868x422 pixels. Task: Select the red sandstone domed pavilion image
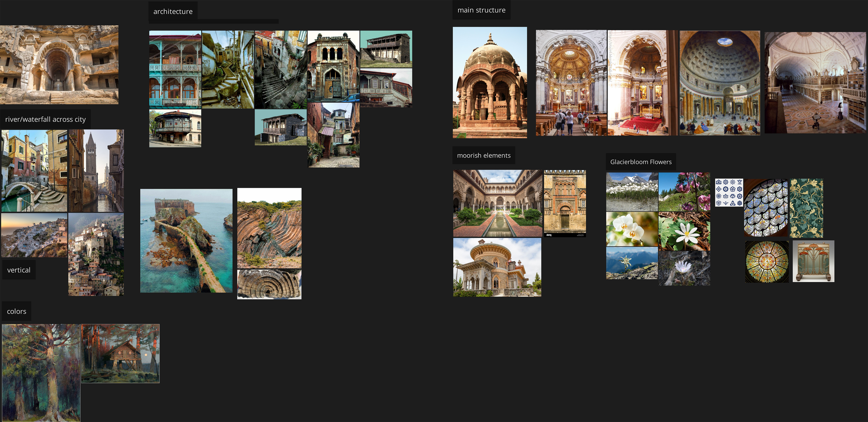[x=490, y=83]
